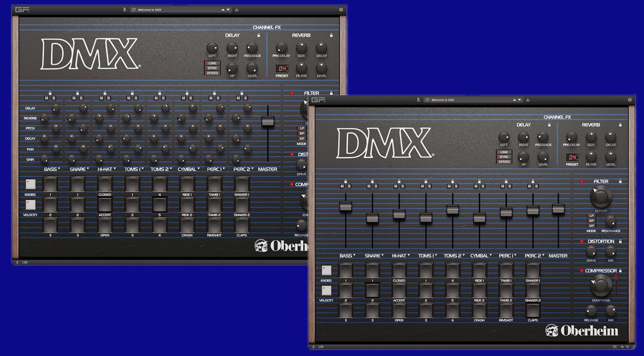This screenshot has width=644, height=356.
Task: Click the lock above CYMBAL fader
Action: [479, 181]
